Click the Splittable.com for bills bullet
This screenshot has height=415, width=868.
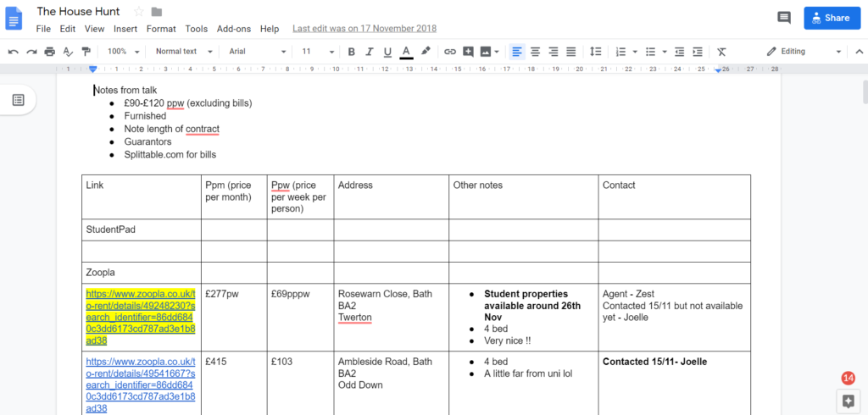click(170, 154)
